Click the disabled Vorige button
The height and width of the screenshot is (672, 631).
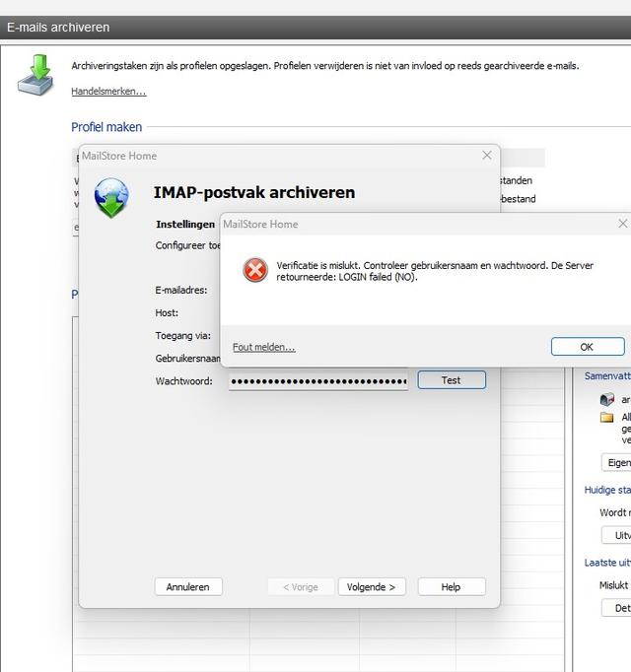coord(300,586)
